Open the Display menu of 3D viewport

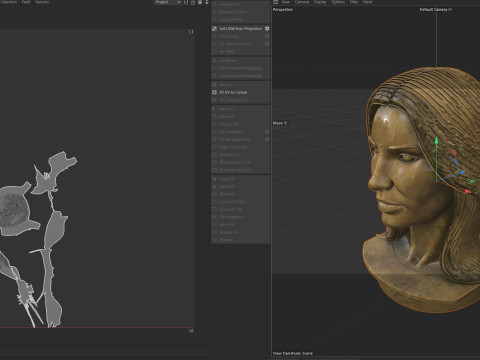pyautogui.click(x=320, y=2)
